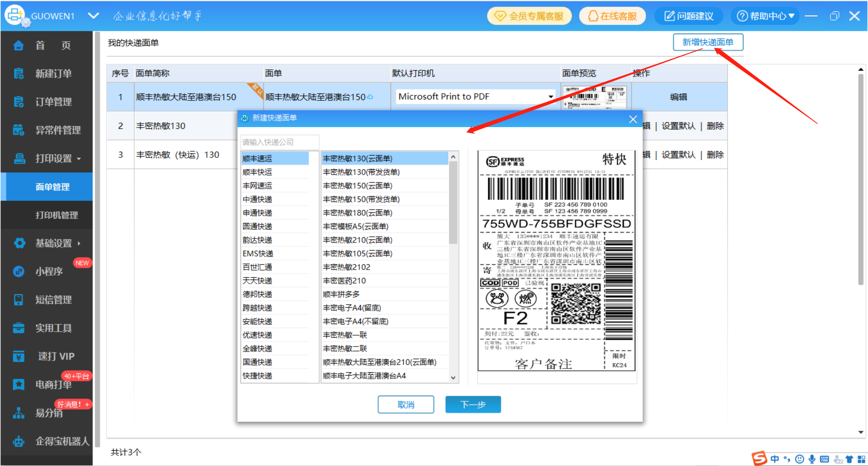Click 删除 for 丰密热敏（快运）130 row
868x466 pixels.
pyautogui.click(x=715, y=155)
